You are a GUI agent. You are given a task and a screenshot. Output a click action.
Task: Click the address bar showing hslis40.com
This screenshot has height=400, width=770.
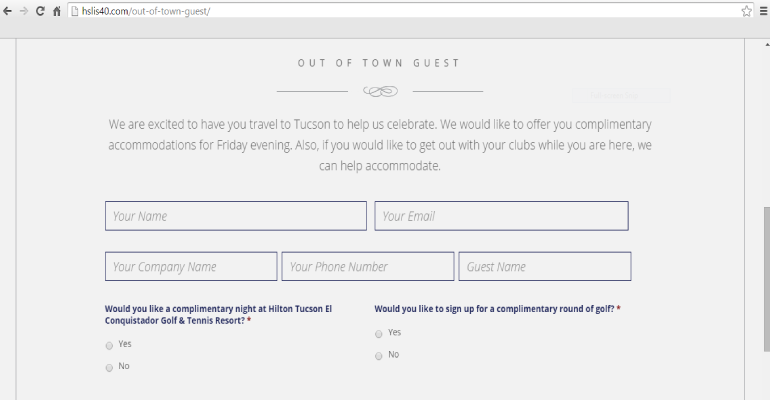(400, 10)
